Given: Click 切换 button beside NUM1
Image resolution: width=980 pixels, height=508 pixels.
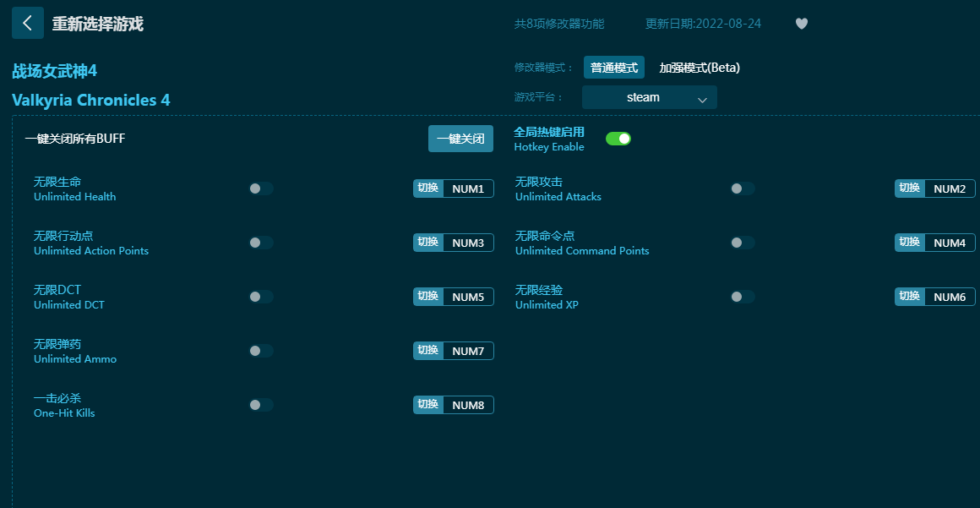Looking at the screenshot, I should pos(428,188).
